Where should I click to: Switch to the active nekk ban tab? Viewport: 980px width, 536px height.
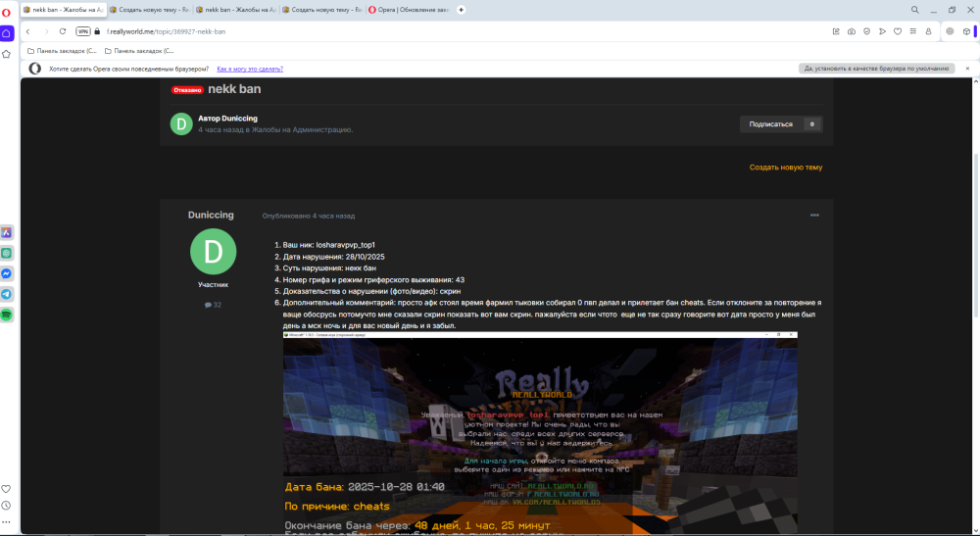point(64,10)
